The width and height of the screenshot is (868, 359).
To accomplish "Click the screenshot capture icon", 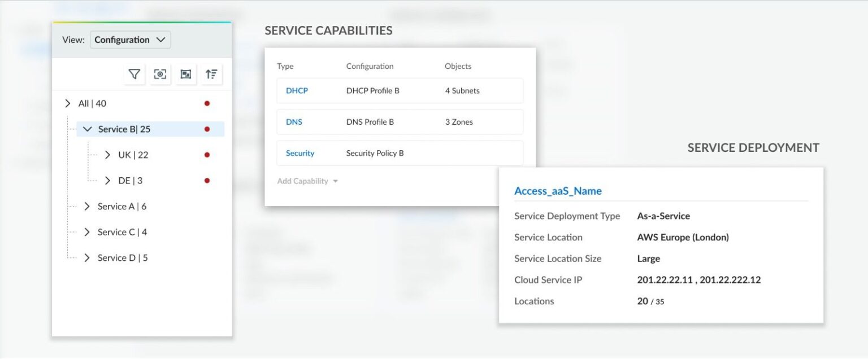I will [160, 73].
